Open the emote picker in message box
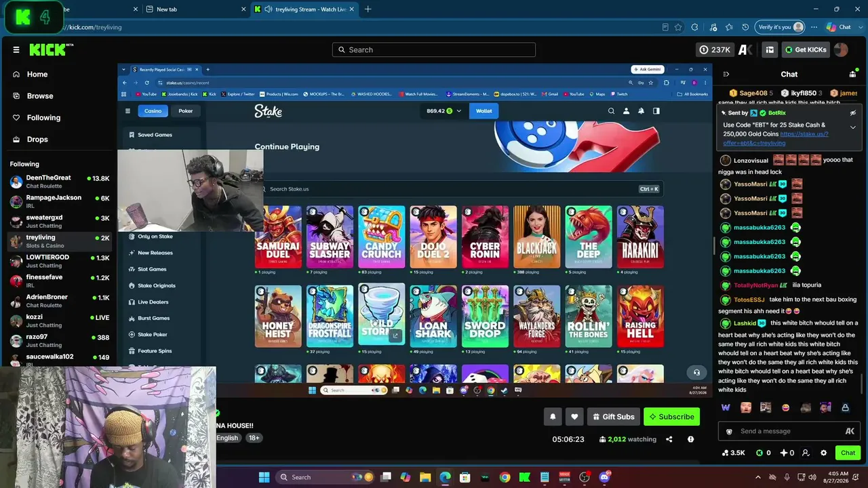 tap(850, 431)
